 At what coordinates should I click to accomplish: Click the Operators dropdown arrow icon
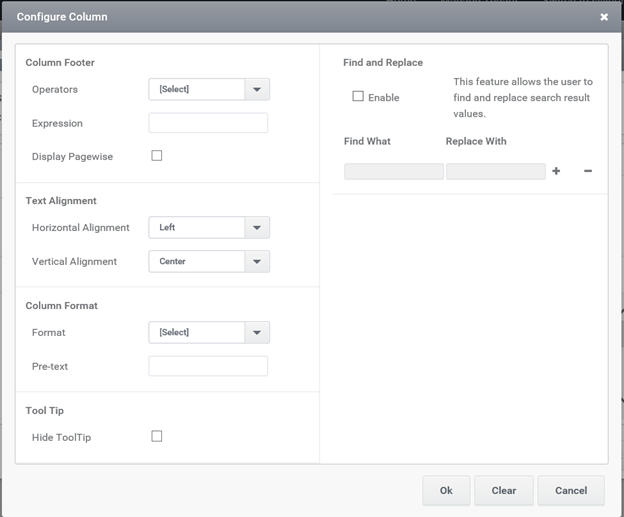pos(257,89)
